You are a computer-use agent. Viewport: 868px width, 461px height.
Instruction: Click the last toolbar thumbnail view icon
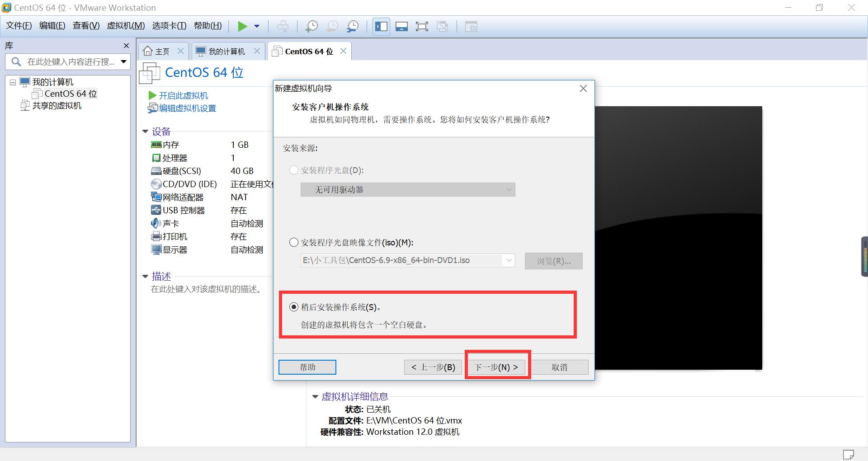[x=471, y=26]
